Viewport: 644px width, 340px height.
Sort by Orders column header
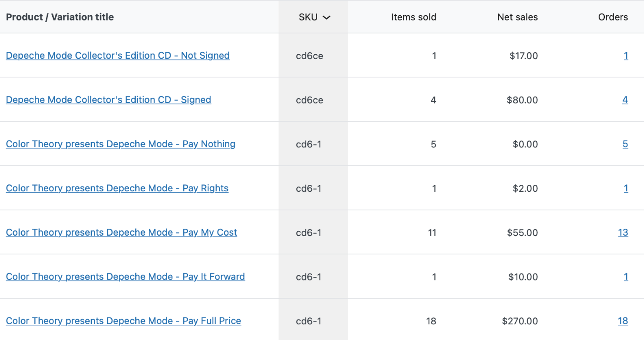pyautogui.click(x=613, y=17)
